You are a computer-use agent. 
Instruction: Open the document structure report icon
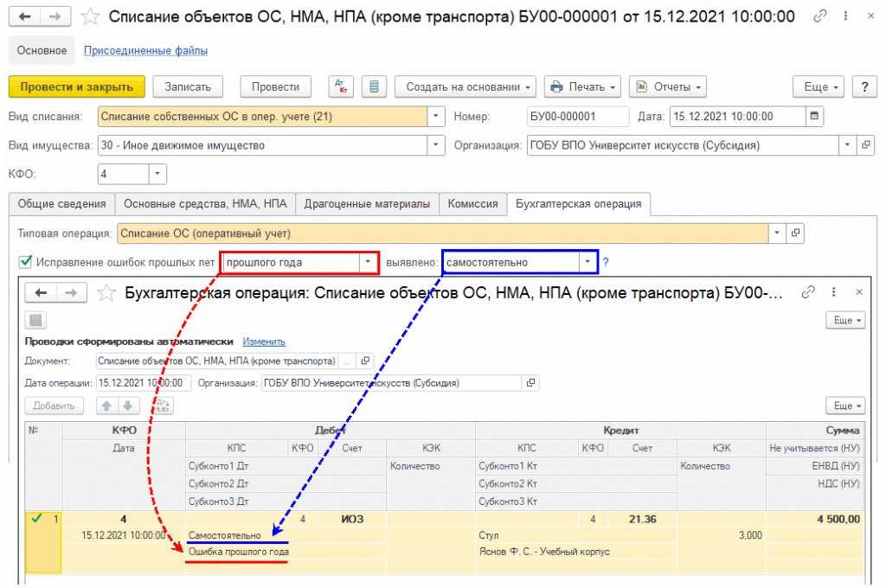pos(374,87)
